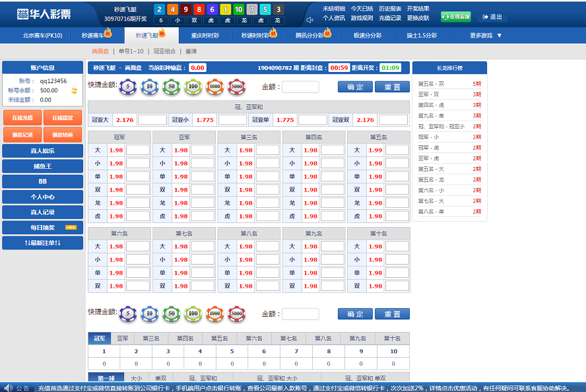Viewport: 586px width, 392px height.
Task: Click 冠亚大 bet amount input box
Action: pos(152,120)
